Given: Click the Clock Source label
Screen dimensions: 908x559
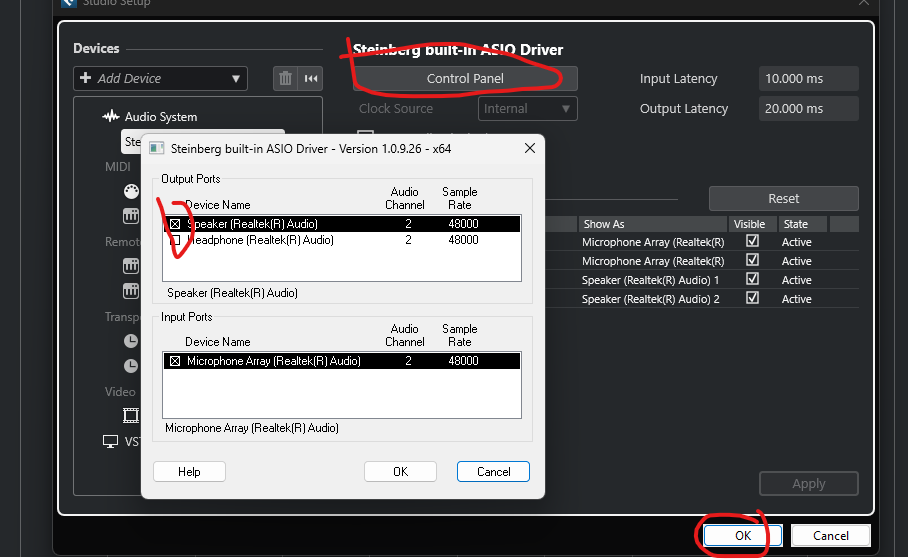Looking at the screenshot, I should point(396,108).
